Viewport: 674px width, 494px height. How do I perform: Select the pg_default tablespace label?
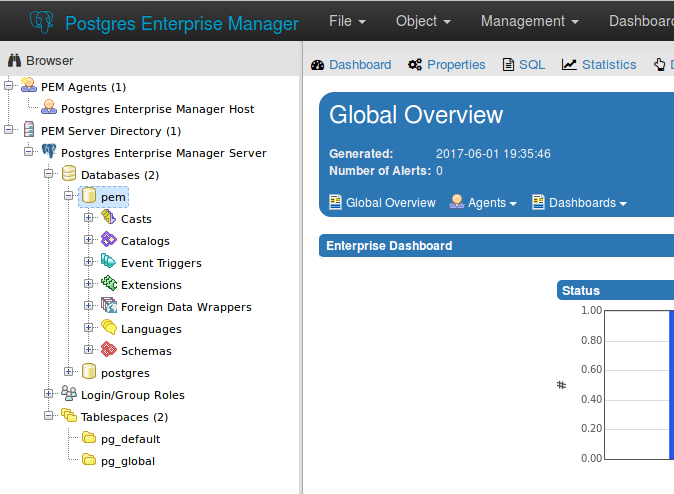131,439
